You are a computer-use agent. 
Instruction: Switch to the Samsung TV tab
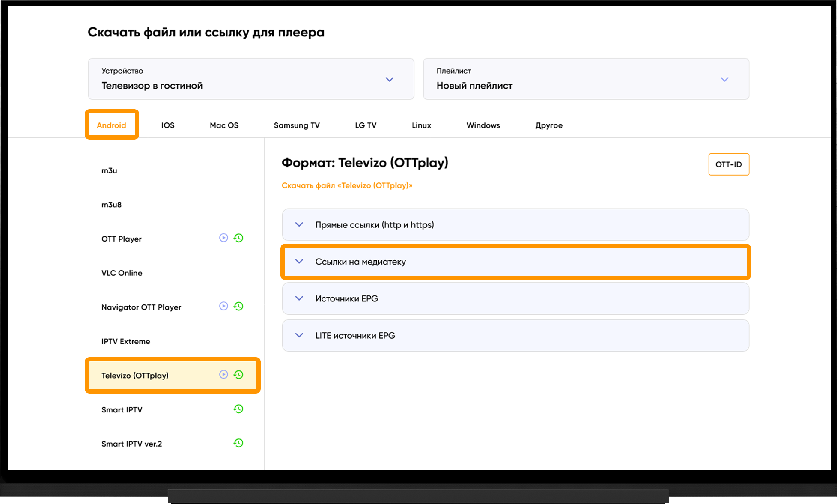pyautogui.click(x=297, y=125)
